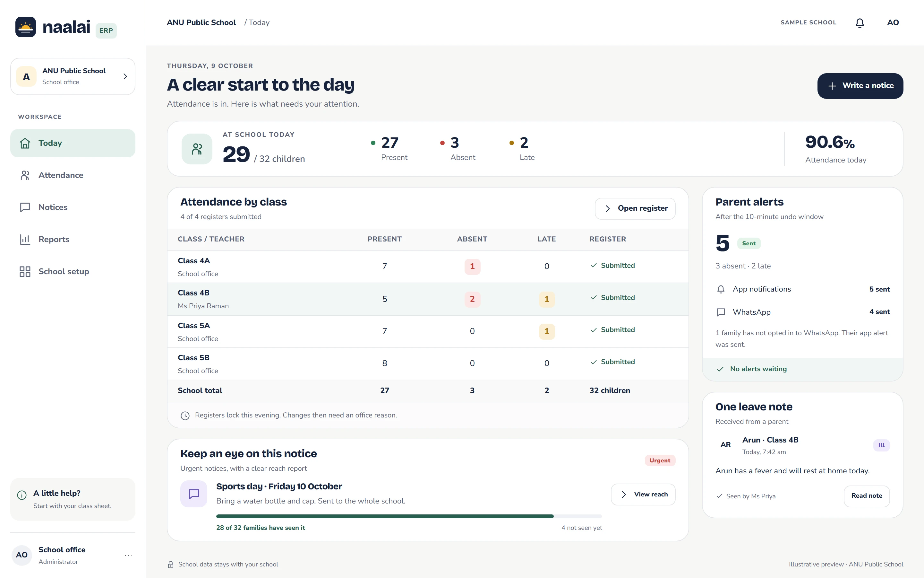Screen dimensions: 924x578
Task: Click the Reports bar chart icon
Action: coord(25,239)
